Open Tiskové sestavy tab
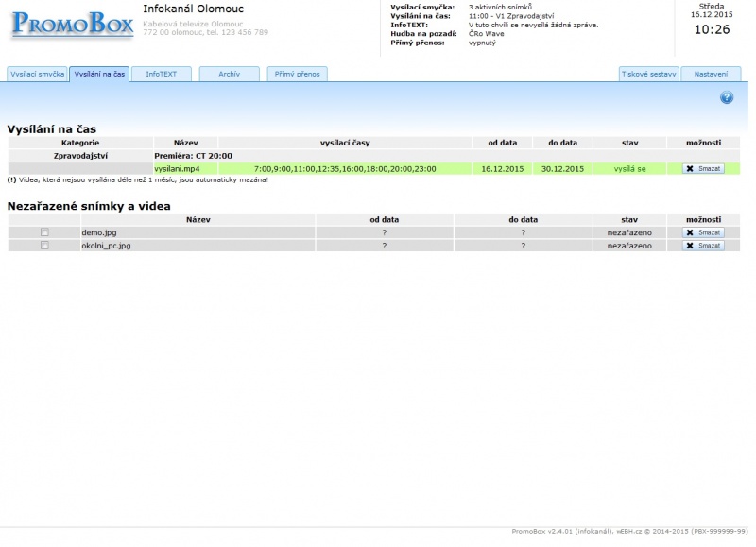Screen dimensions: 756x547 coord(648,75)
